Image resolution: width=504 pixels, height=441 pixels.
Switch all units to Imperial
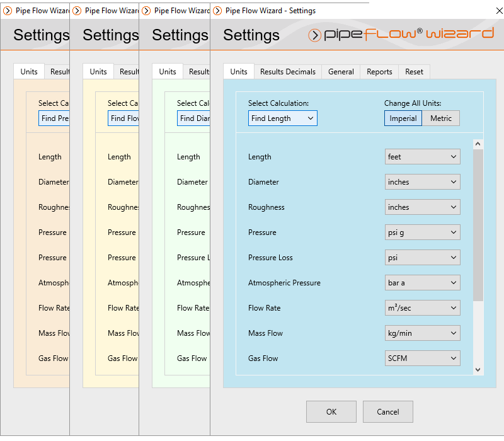click(x=403, y=118)
